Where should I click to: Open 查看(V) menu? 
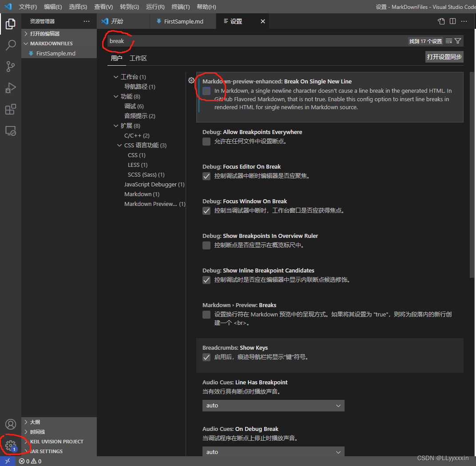(103, 7)
